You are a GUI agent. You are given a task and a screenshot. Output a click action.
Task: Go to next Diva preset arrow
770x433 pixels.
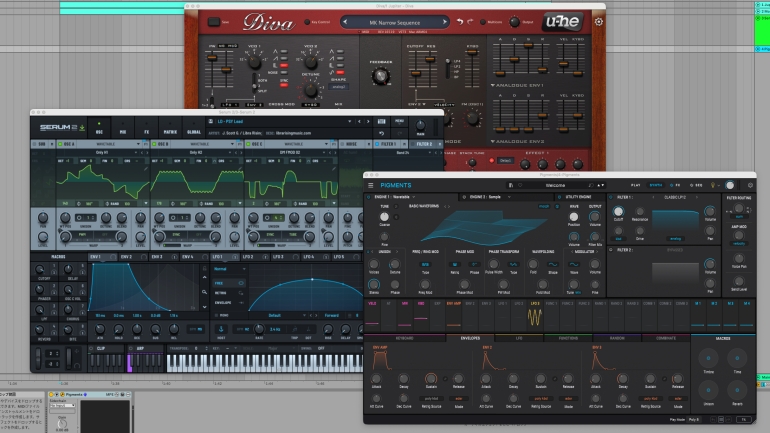tap(444, 22)
